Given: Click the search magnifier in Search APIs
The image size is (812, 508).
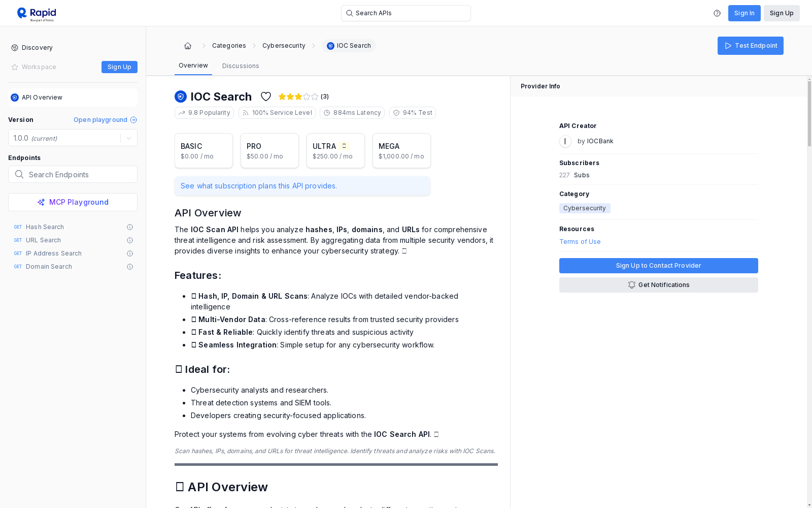Looking at the screenshot, I should (x=349, y=13).
